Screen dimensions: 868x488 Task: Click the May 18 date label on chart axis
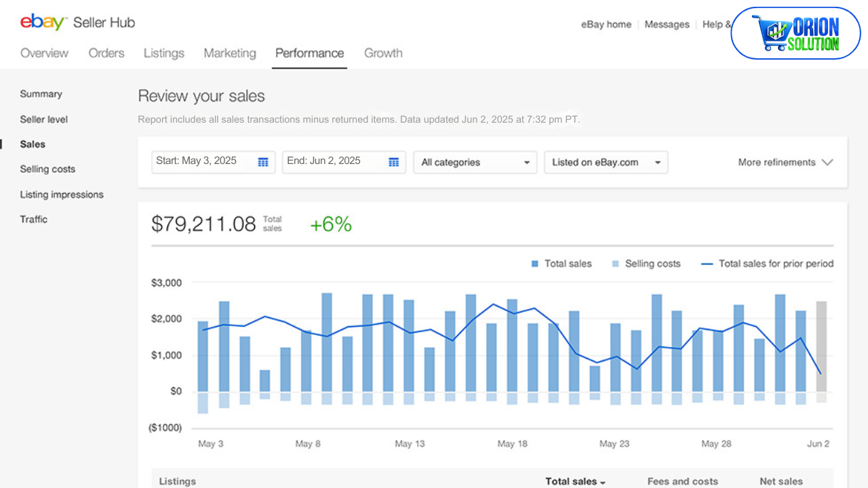point(512,444)
